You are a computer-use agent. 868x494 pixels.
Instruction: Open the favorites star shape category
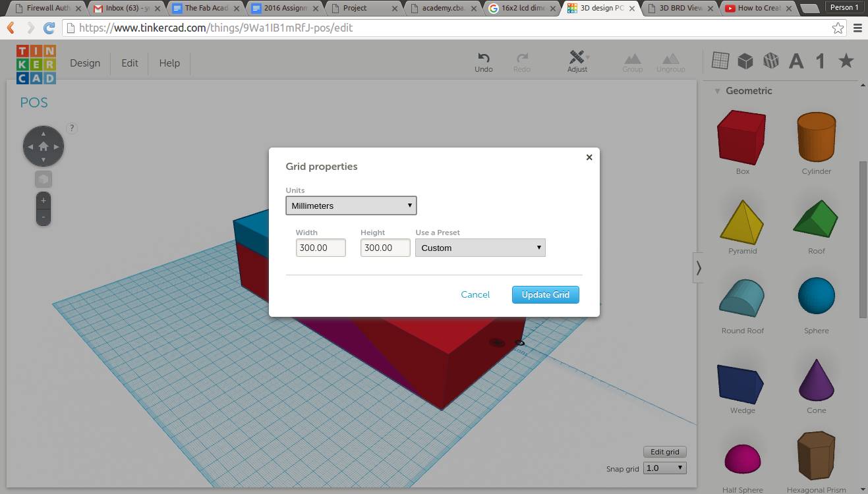[x=846, y=61]
